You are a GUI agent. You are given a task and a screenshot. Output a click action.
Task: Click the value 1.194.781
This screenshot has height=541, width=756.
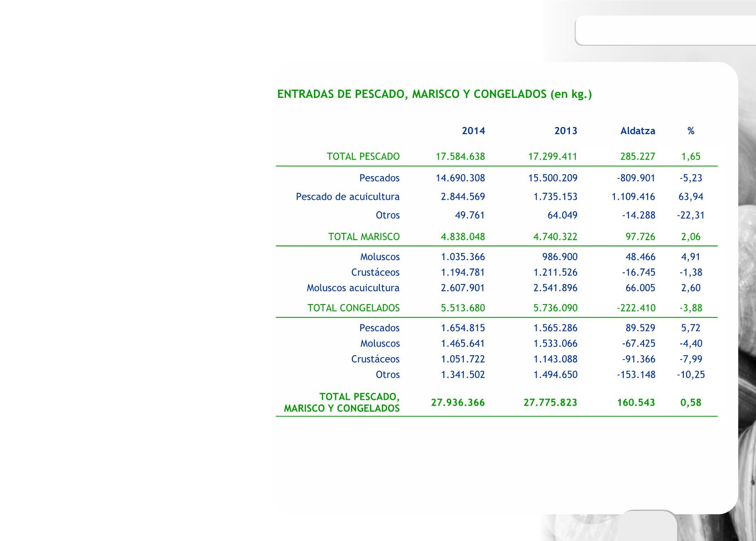(463, 273)
